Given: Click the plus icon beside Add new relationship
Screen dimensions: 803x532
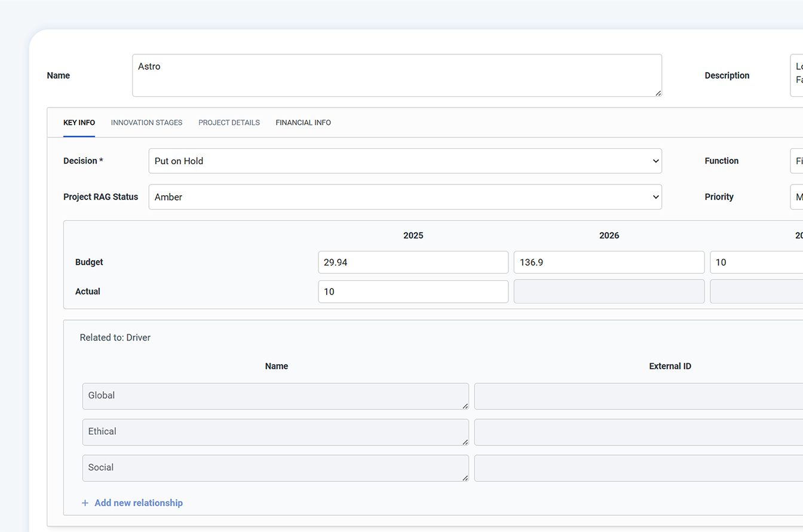Looking at the screenshot, I should click(85, 503).
